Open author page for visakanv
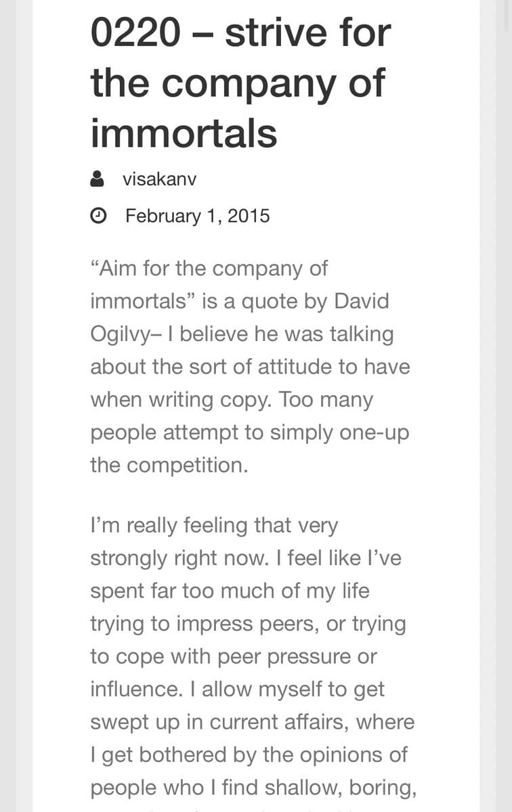512x812 pixels. (x=159, y=179)
